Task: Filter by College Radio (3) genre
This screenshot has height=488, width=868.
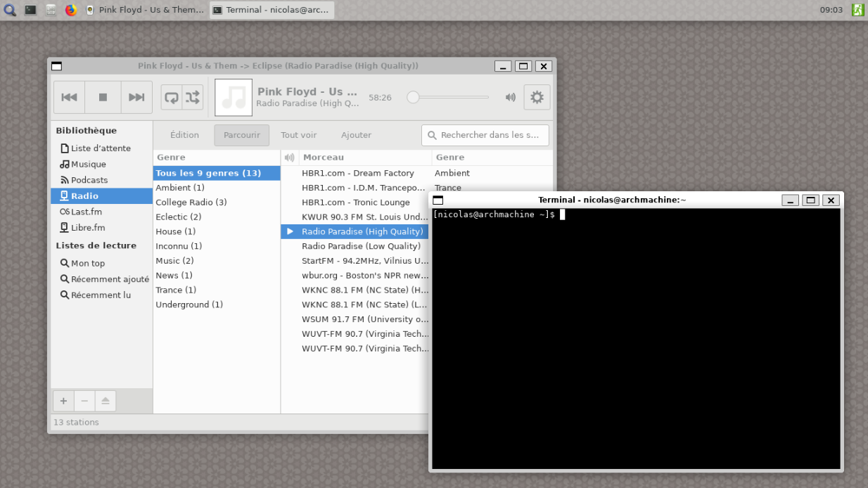Action: pyautogui.click(x=217, y=203)
